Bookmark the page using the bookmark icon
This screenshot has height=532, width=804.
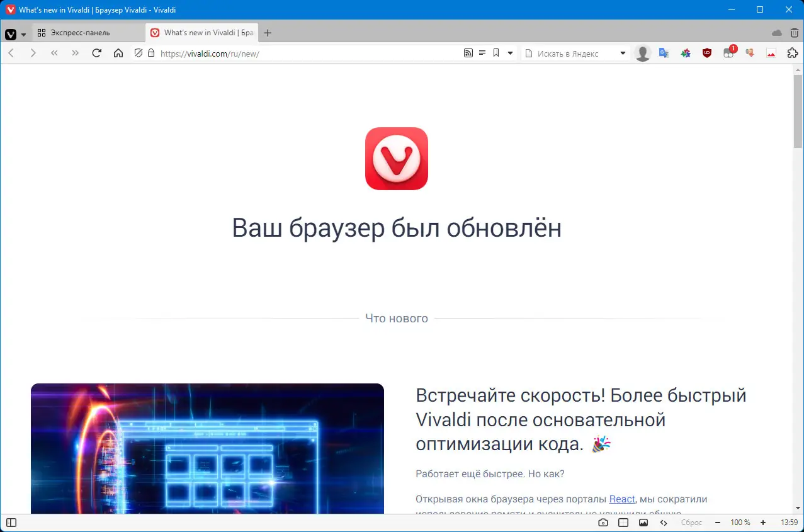tap(495, 54)
